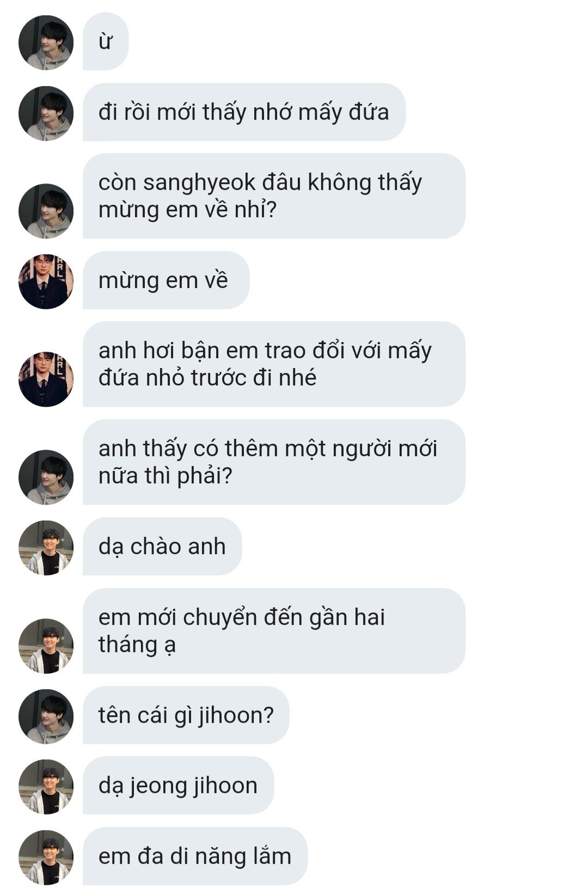Select the 'dạ jeong jihoon' bubble
This screenshot has height=894, width=588.
tap(178, 786)
